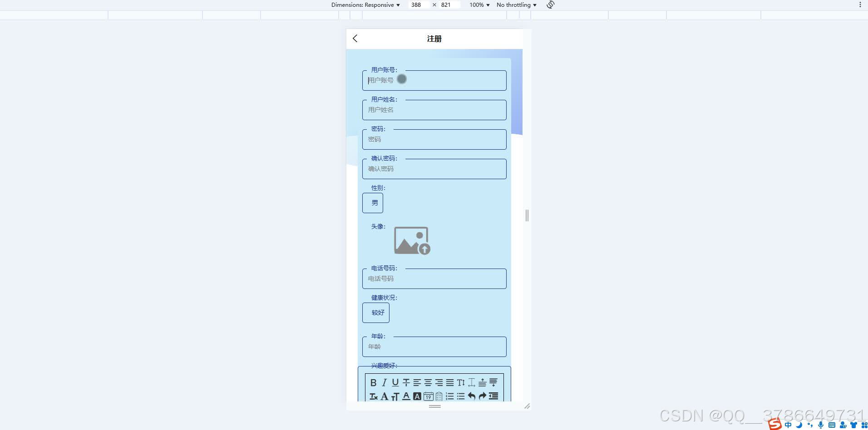Insert the date with the calendar icon

coord(428,396)
